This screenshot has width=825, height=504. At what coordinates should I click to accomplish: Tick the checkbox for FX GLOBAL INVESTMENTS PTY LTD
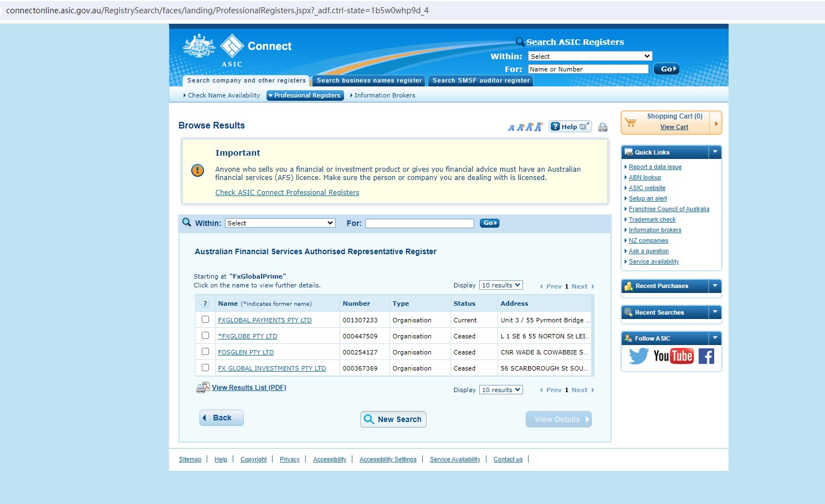click(x=205, y=368)
